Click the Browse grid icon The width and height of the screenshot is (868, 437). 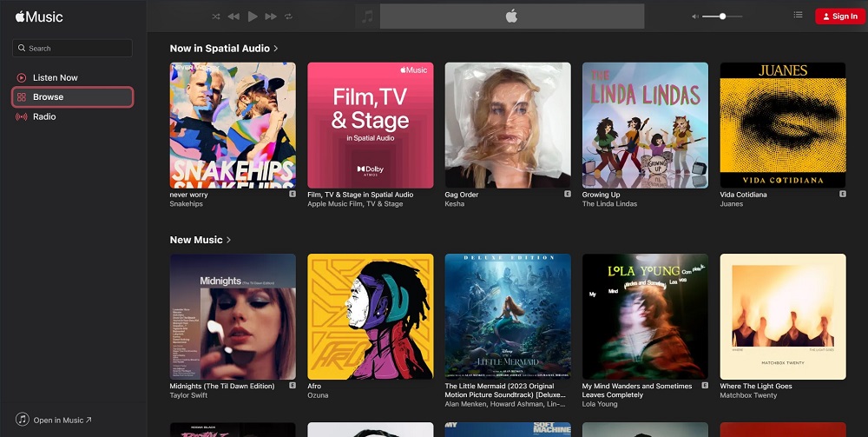point(22,97)
